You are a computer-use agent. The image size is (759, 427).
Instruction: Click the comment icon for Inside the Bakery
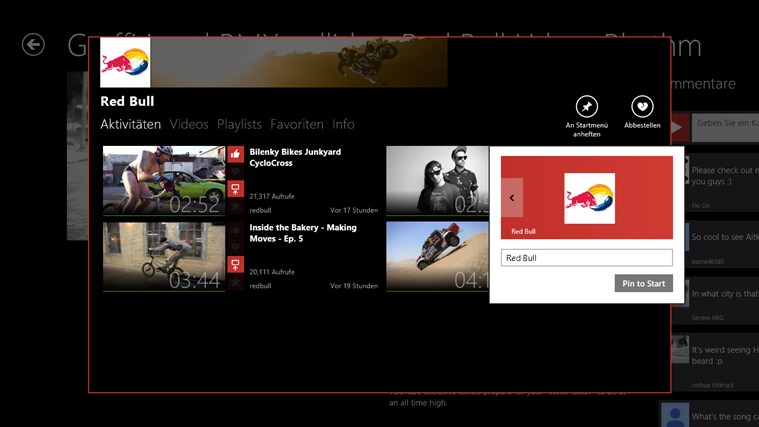click(x=235, y=247)
